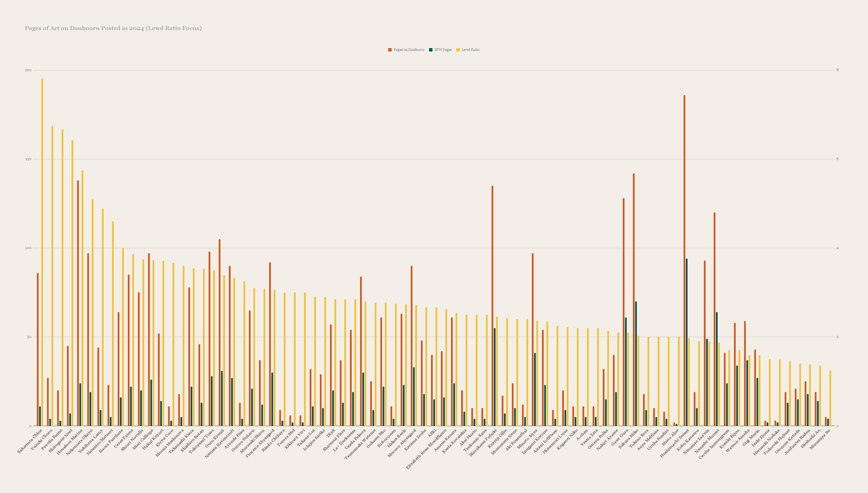Click the orange Pages on Danbooru legend swatch
This screenshot has width=868, height=493.
[x=390, y=50]
